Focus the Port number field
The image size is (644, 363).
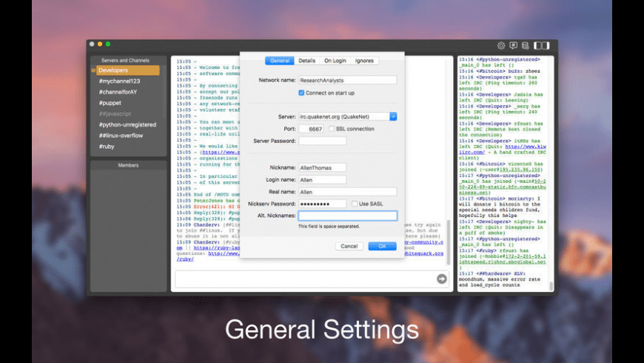click(311, 129)
